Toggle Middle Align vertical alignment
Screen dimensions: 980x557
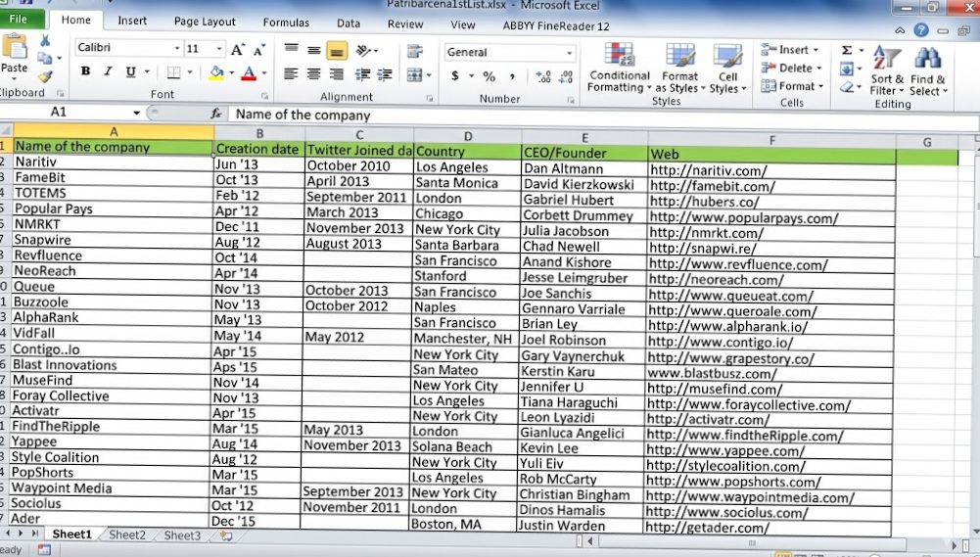coord(313,50)
